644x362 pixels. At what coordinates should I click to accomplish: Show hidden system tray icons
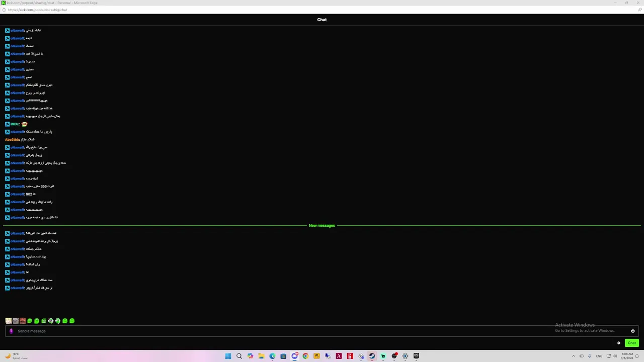click(573, 356)
